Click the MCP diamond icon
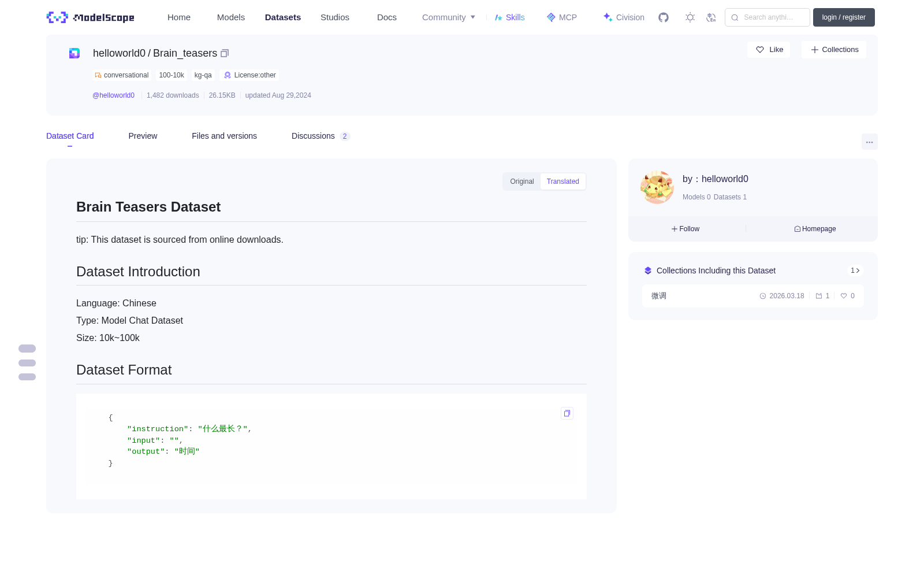The image size is (924, 578). pos(551,17)
